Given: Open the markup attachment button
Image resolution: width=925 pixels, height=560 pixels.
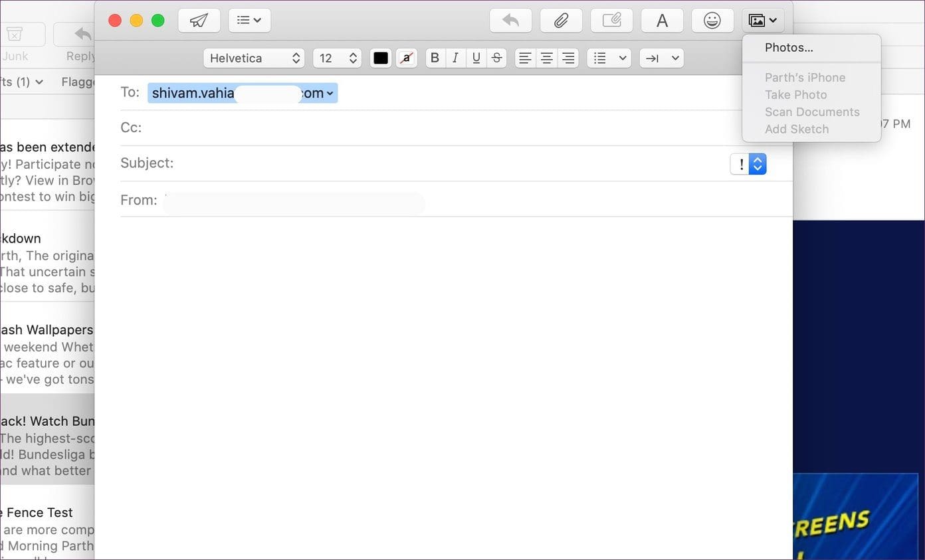Looking at the screenshot, I should tap(611, 21).
